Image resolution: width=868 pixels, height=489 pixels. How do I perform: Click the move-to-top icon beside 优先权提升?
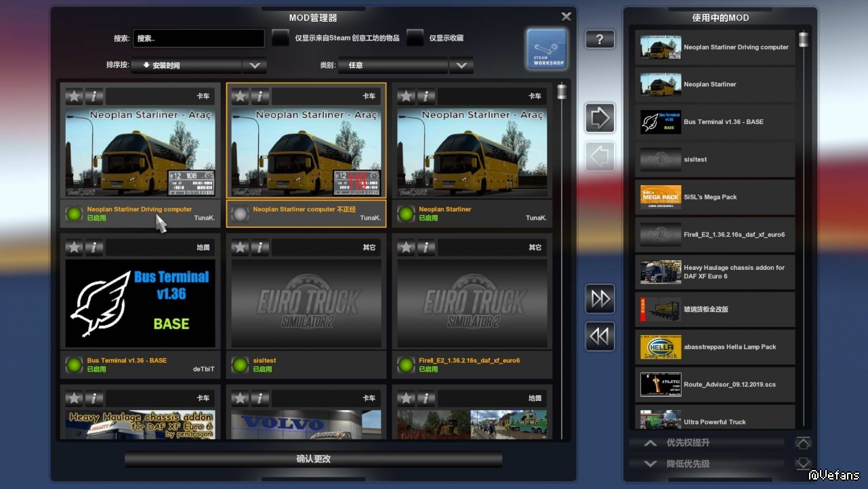tap(803, 443)
